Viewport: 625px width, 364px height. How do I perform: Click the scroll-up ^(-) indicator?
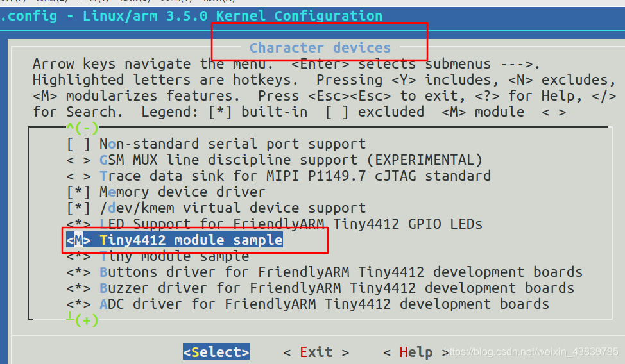82,128
